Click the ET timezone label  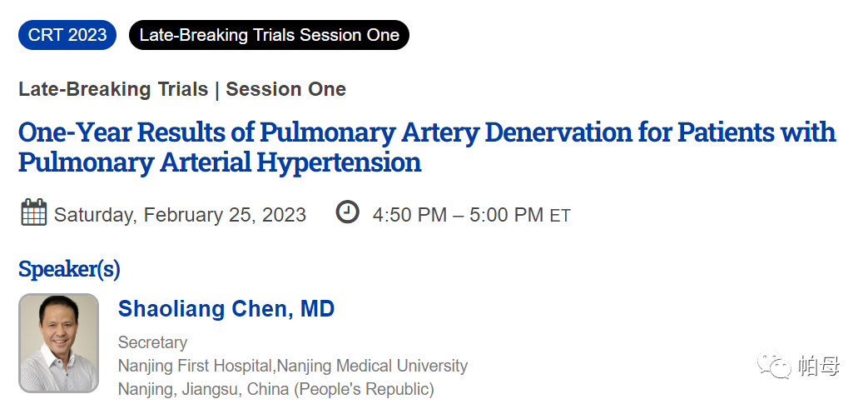coord(559,216)
